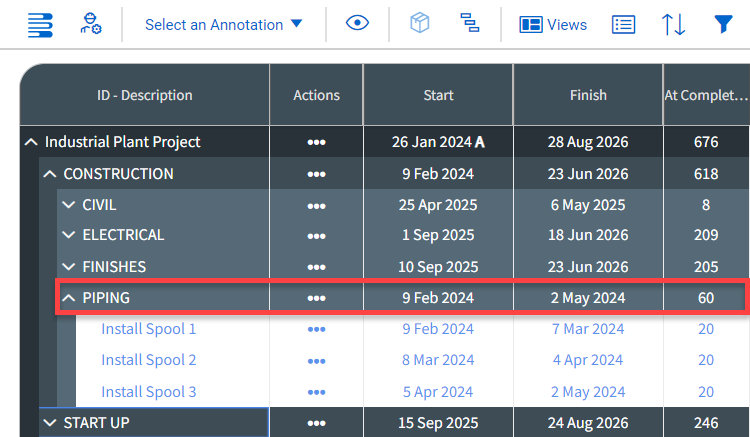
Task: Click the Start column header
Action: point(438,95)
